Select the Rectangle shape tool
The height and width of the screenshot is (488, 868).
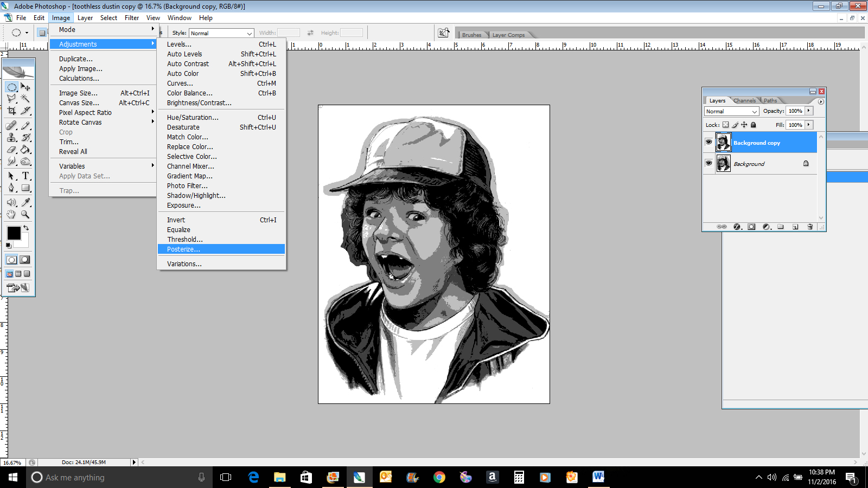pos(25,188)
